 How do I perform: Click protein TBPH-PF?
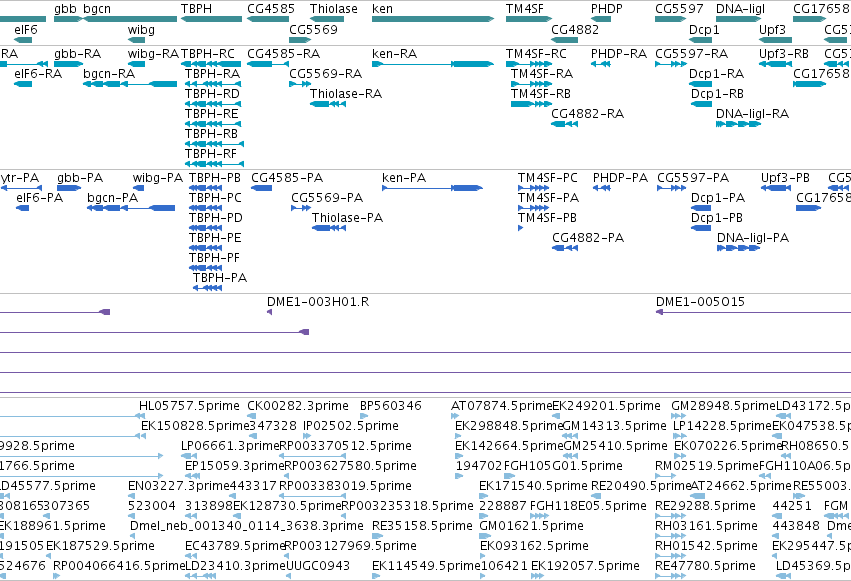click(206, 268)
